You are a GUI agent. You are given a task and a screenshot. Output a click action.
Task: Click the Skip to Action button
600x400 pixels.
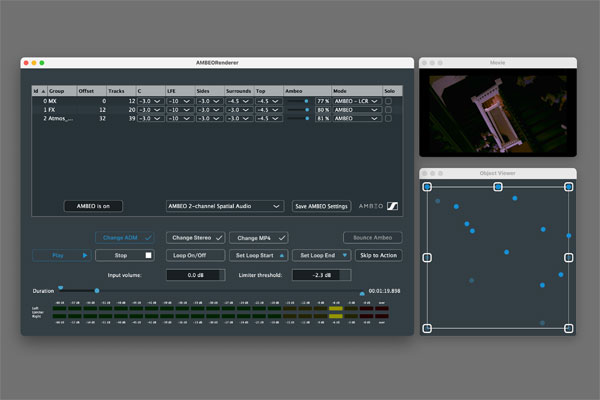point(378,255)
